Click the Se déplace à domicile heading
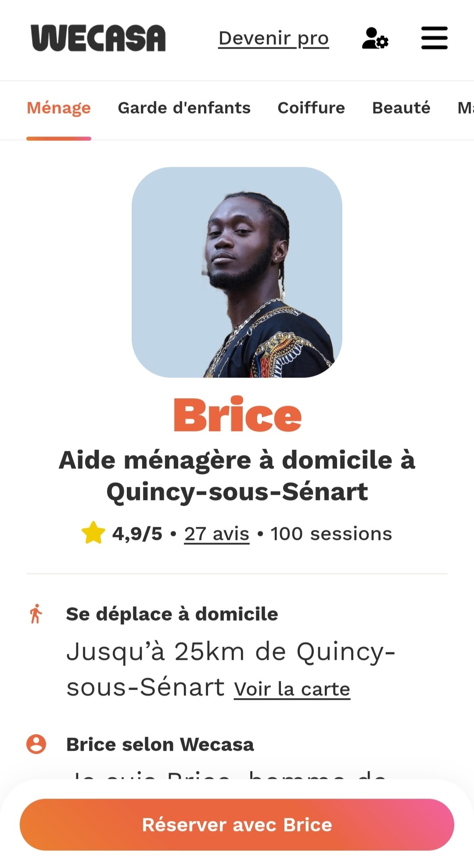The width and height of the screenshot is (474, 868). [x=172, y=614]
